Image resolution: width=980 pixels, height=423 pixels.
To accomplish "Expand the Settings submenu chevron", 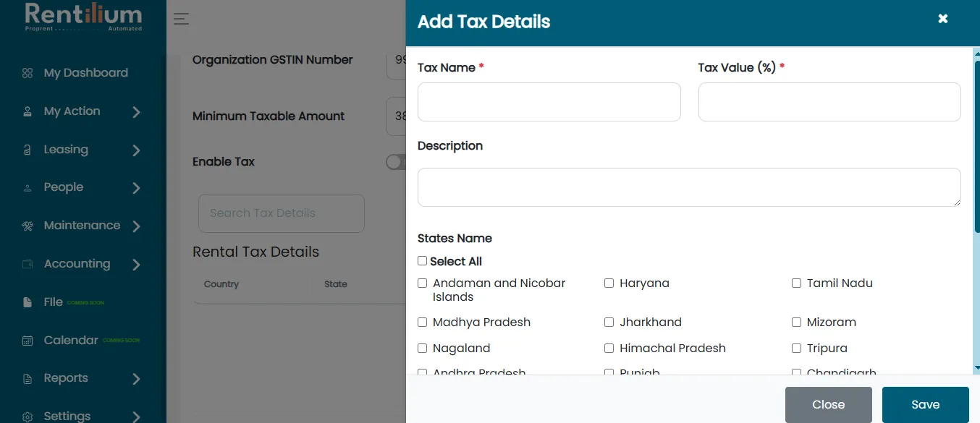I will coord(136,416).
